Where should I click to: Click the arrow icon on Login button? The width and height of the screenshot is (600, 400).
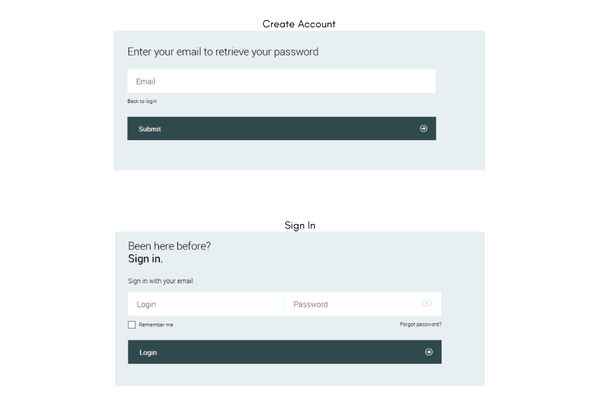pos(429,352)
